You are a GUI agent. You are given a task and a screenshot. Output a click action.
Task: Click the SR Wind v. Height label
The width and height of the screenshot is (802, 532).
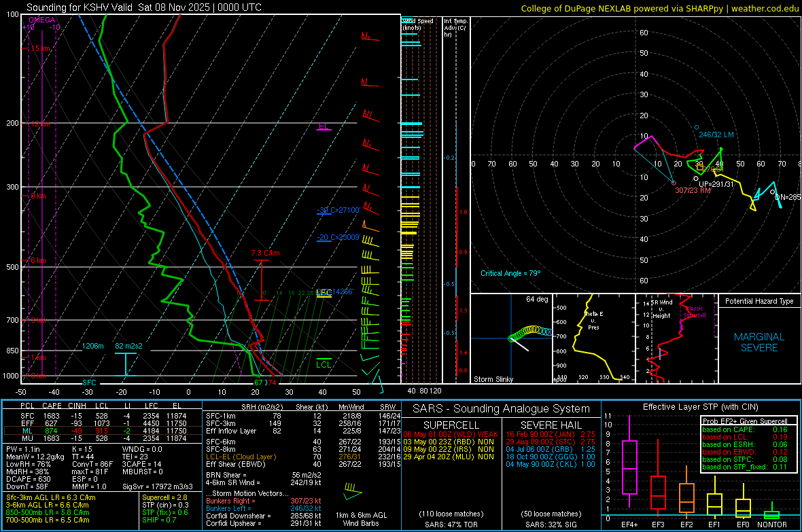click(x=661, y=309)
